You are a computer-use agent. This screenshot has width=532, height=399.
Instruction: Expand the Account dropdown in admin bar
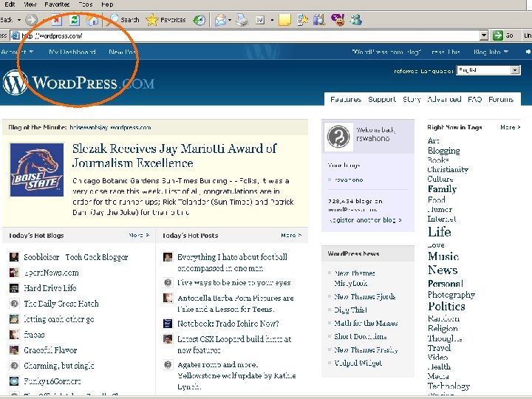click(x=17, y=52)
